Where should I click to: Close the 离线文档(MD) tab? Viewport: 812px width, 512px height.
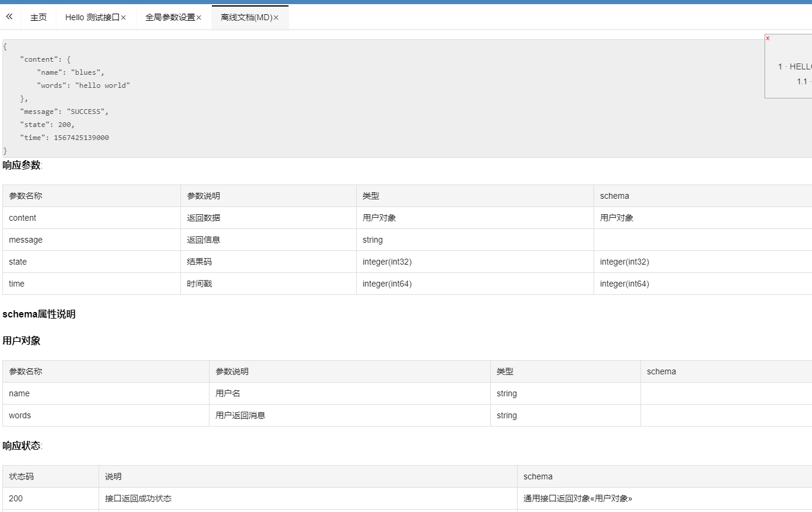point(276,18)
